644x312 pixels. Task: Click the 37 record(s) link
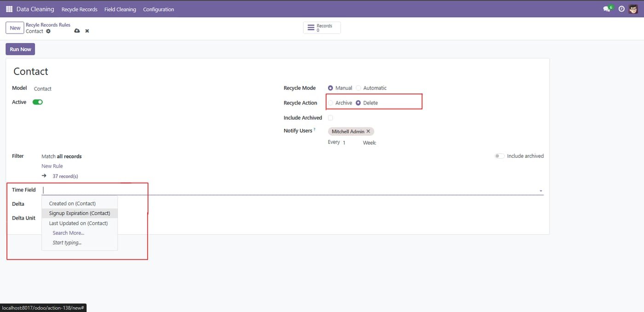(65, 176)
